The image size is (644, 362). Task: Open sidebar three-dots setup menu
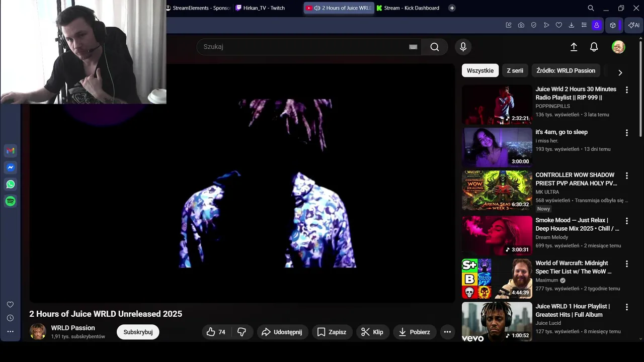pyautogui.click(x=10, y=331)
